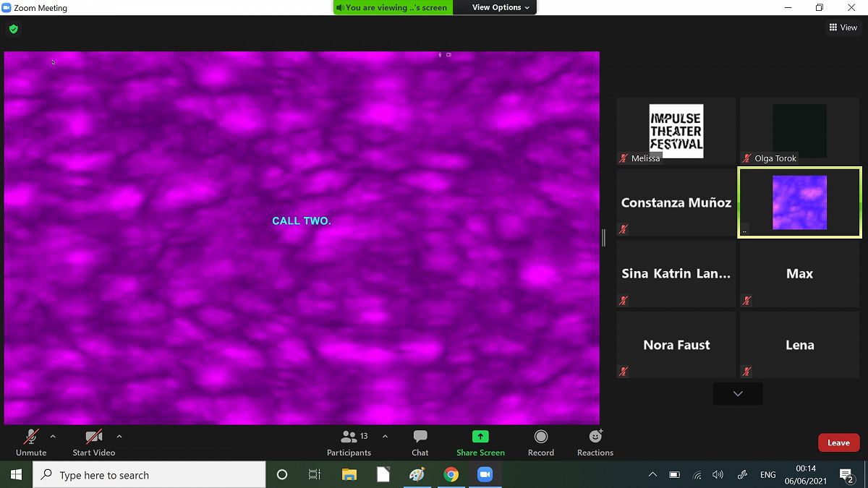Image resolution: width=868 pixels, height=488 pixels.
Task: Open the Reactions menu
Action: click(x=595, y=442)
